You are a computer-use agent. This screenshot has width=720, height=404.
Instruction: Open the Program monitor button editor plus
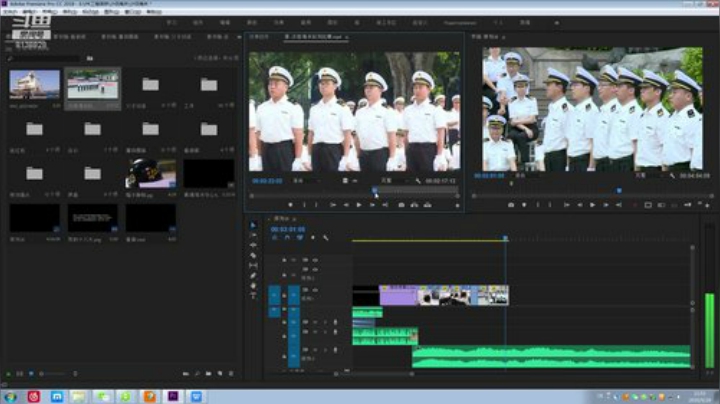coord(708,205)
